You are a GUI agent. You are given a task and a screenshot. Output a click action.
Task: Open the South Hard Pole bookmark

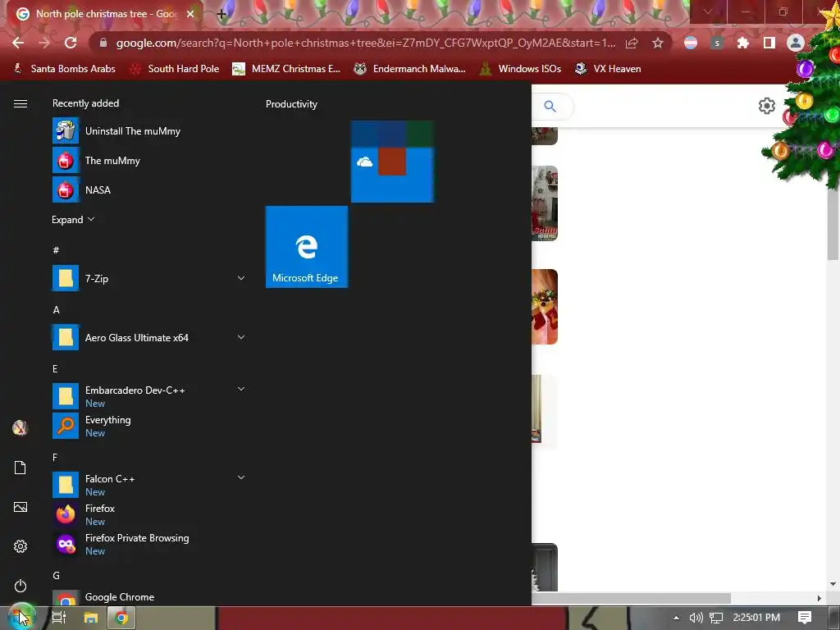click(175, 69)
